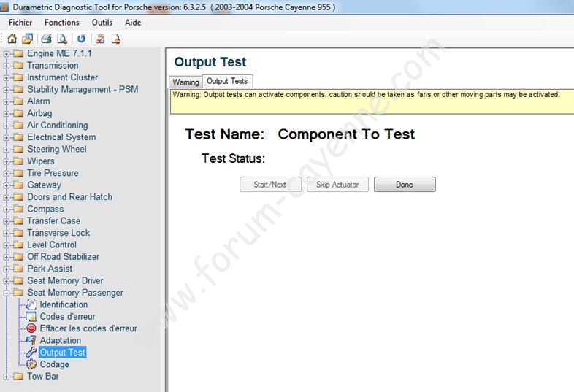Click the red Effacer les codes d'erreur icon
Screen dimensions: 574x392
point(31,328)
